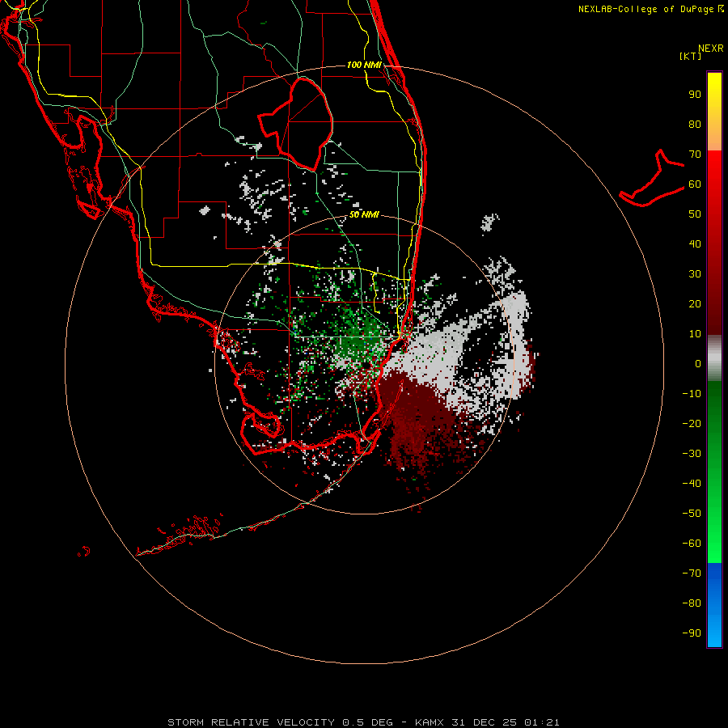Click the 0.5 DEG elevation label
Screen dimensions: 728x728
368,722
